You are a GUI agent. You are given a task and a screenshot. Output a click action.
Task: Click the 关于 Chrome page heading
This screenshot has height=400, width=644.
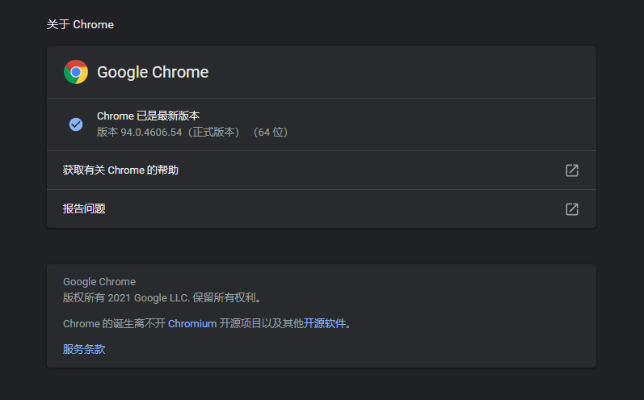pos(80,24)
